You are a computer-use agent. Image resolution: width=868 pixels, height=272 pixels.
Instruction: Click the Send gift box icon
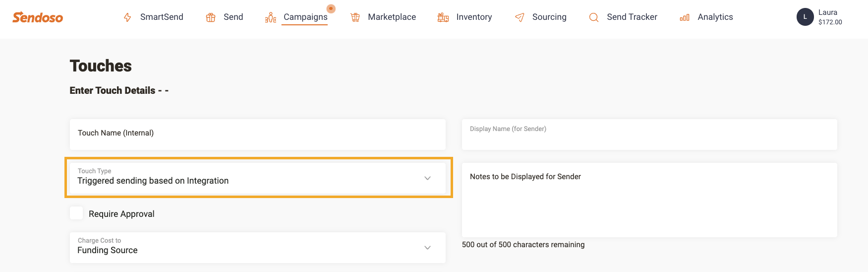point(211,17)
